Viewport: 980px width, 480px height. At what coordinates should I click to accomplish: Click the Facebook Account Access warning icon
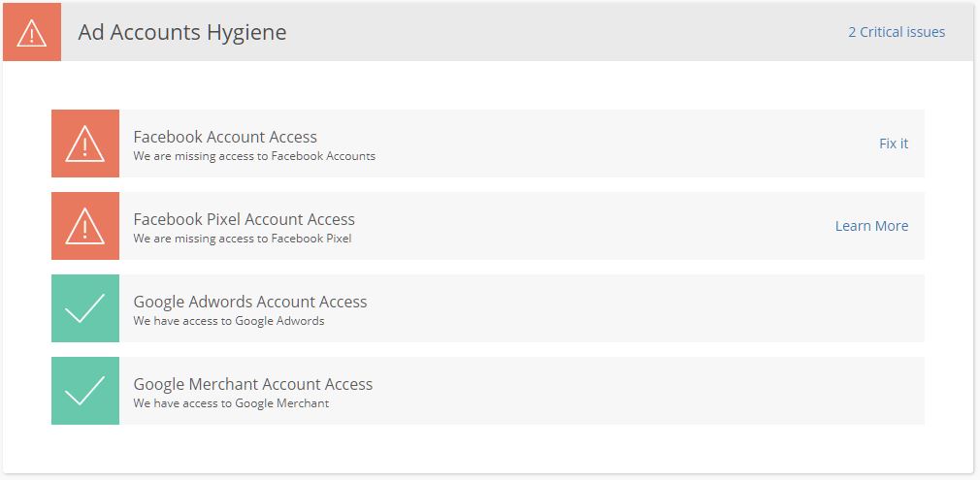pyautogui.click(x=85, y=144)
